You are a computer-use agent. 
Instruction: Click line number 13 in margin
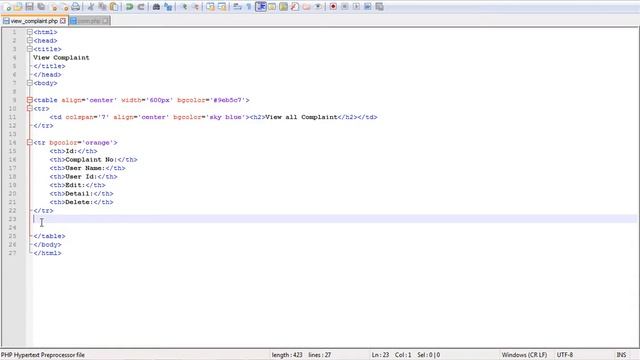13,134
